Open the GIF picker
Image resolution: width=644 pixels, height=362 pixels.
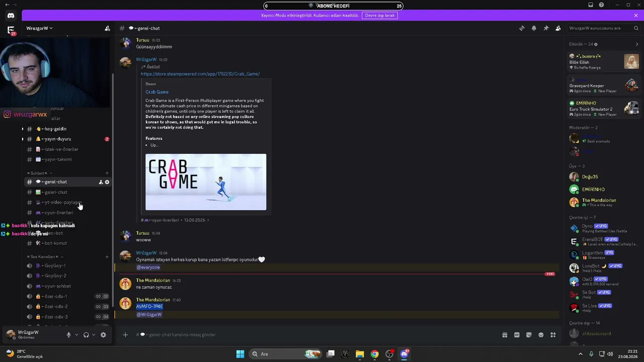(x=517, y=335)
